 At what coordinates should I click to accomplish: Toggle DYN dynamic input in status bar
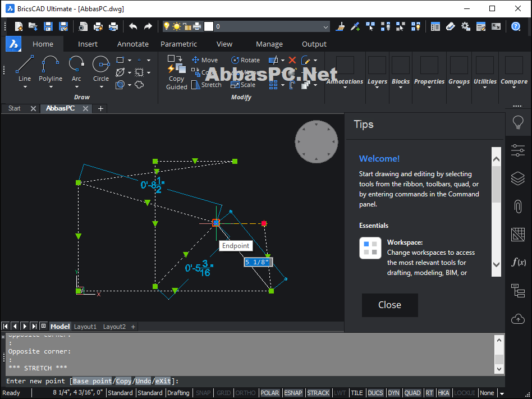(x=393, y=393)
